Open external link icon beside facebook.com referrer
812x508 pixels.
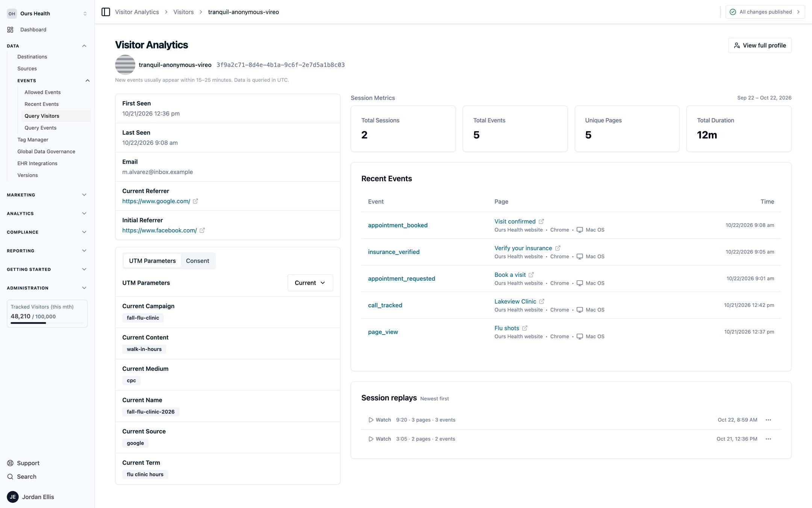pos(202,230)
